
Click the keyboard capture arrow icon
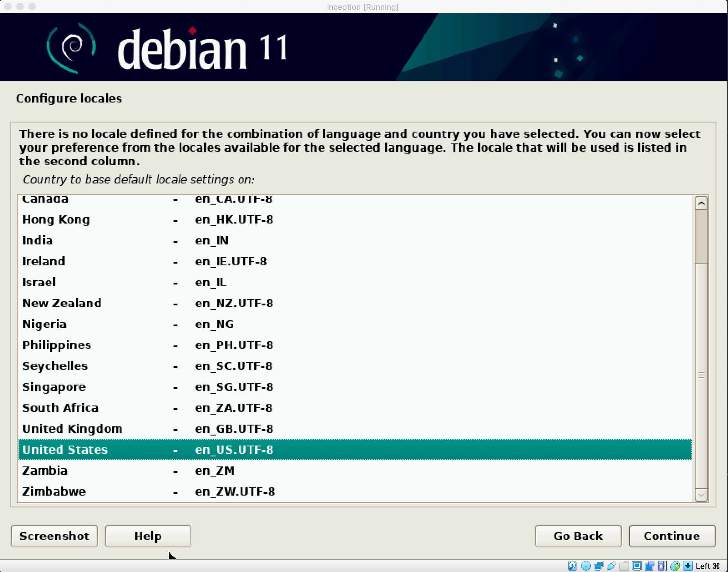(x=687, y=566)
